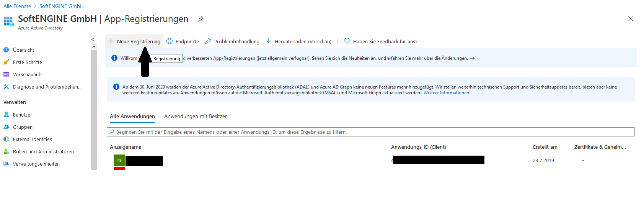Image resolution: width=644 pixels, height=212 pixels.
Task: Focus the application name filter search field
Action: (x=370, y=132)
